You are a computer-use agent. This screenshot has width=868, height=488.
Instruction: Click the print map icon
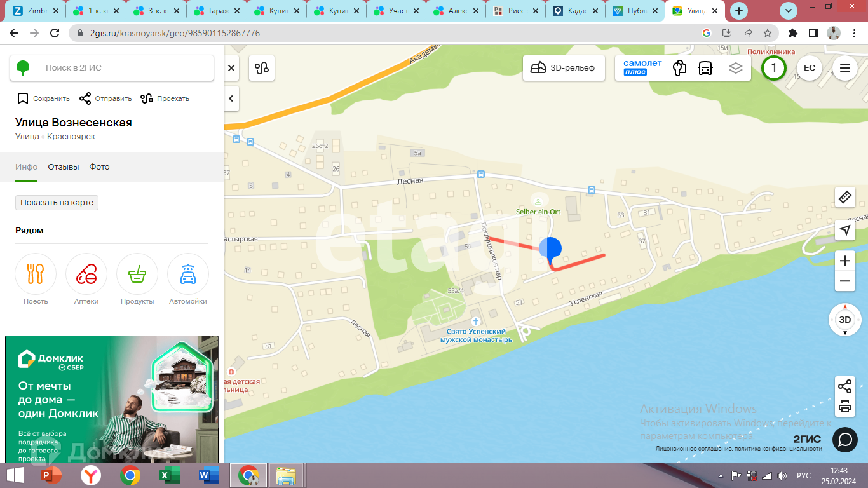[845, 407]
